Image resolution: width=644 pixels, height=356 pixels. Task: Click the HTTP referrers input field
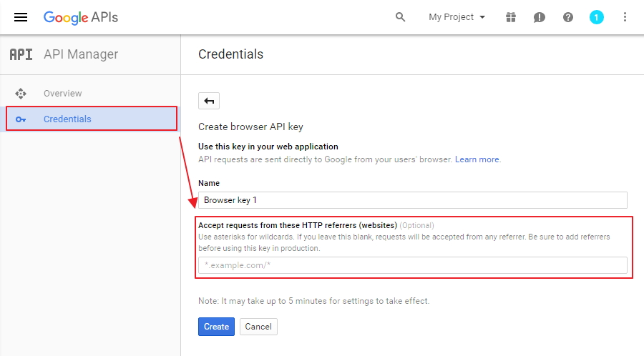[413, 265]
